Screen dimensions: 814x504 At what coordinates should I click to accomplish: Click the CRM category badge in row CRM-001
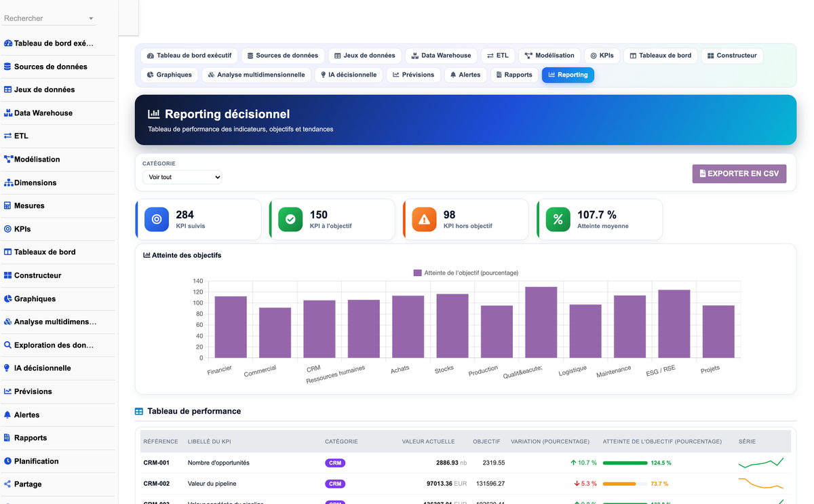(x=335, y=463)
